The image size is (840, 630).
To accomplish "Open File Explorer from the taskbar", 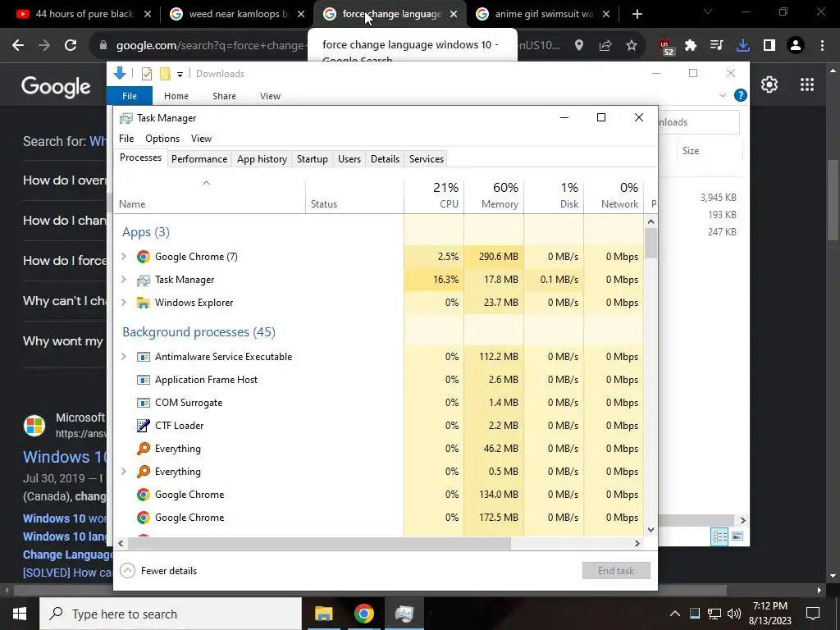I will pyautogui.click(x=323, y=614).
